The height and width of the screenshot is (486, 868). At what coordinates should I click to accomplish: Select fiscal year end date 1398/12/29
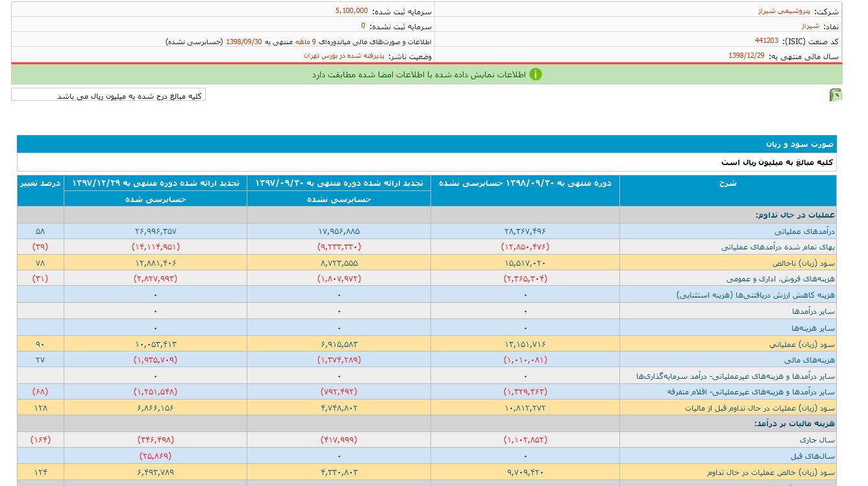[x=747, y=56]
